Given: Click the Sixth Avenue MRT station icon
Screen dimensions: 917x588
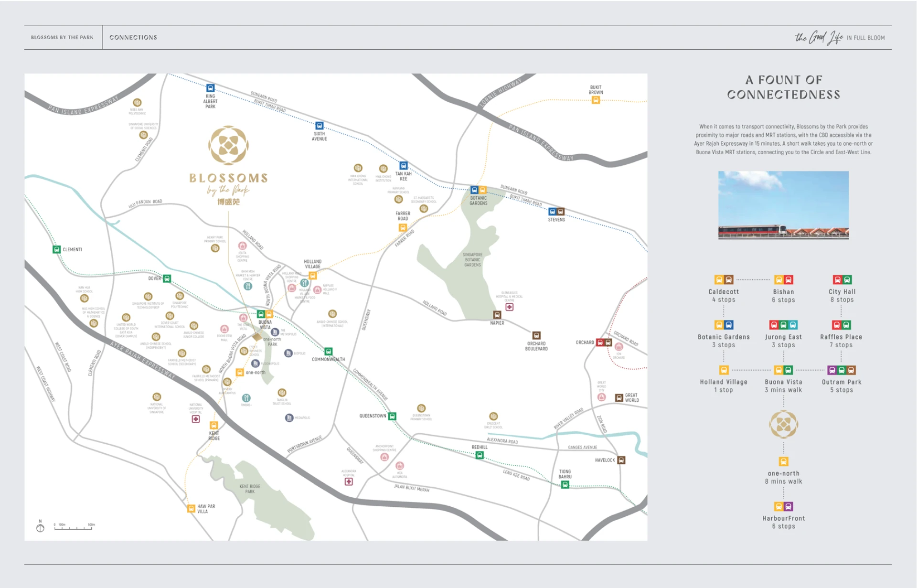Looking at the screenshot, I should pos(320,126).
